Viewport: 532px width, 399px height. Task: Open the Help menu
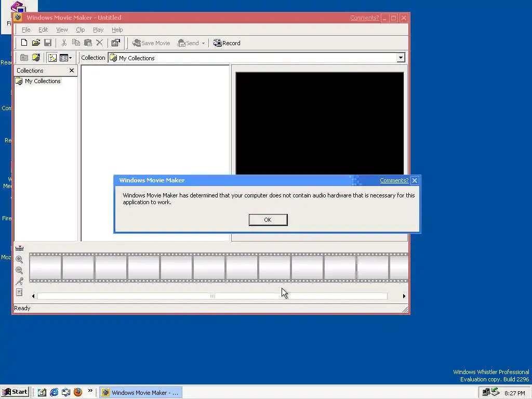[x=117, y=30]
